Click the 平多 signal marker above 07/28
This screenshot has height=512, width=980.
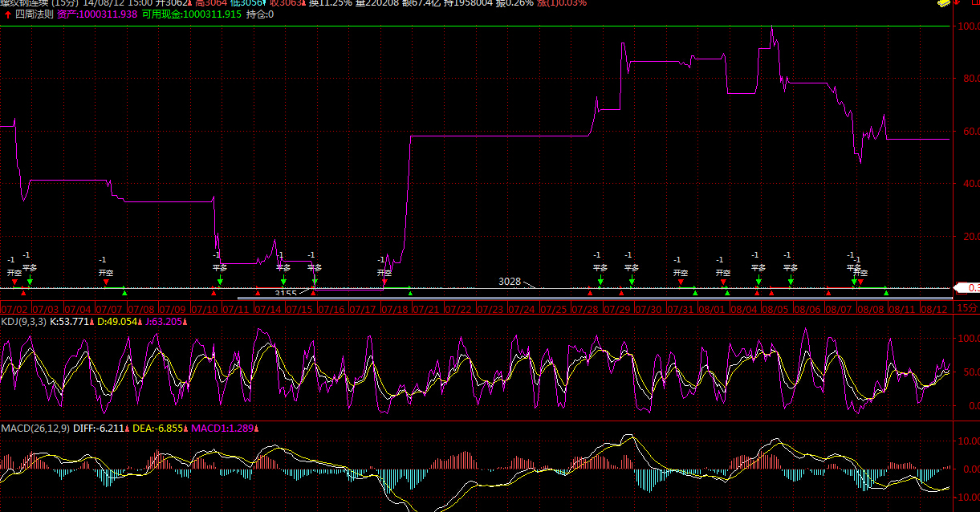point(600,268)
